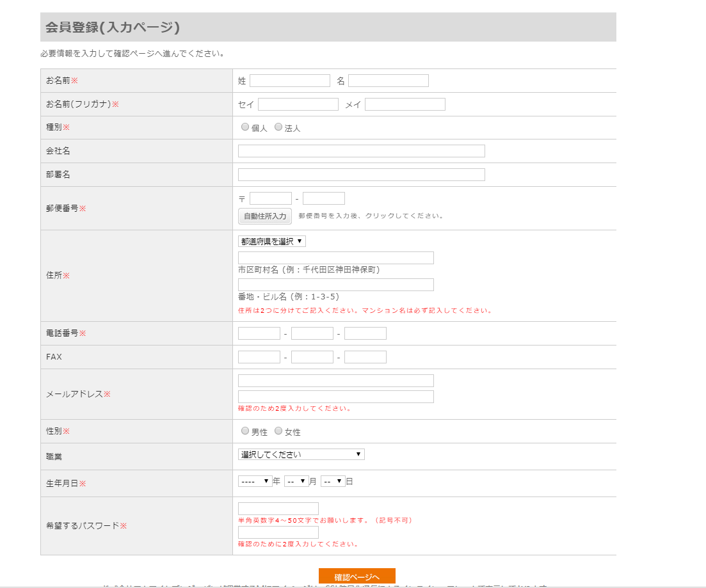Click the 住所は2つに分けてご記入ください note
This screenshot has width=706, height=588.
[x=365, y=310]
